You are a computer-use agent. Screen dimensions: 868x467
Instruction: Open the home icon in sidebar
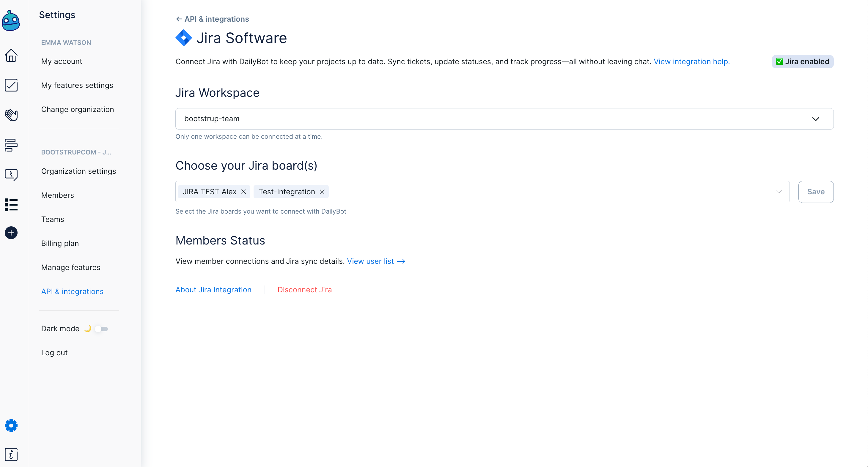point(11,56)
